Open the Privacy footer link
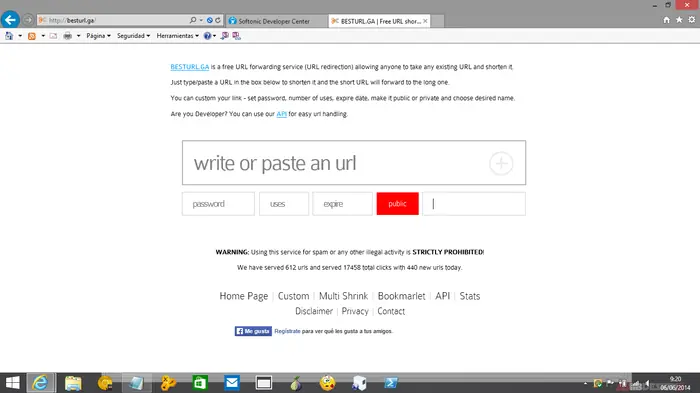This screenshot has width=700, height=393. pyautogui.click(x=355, y=311)
